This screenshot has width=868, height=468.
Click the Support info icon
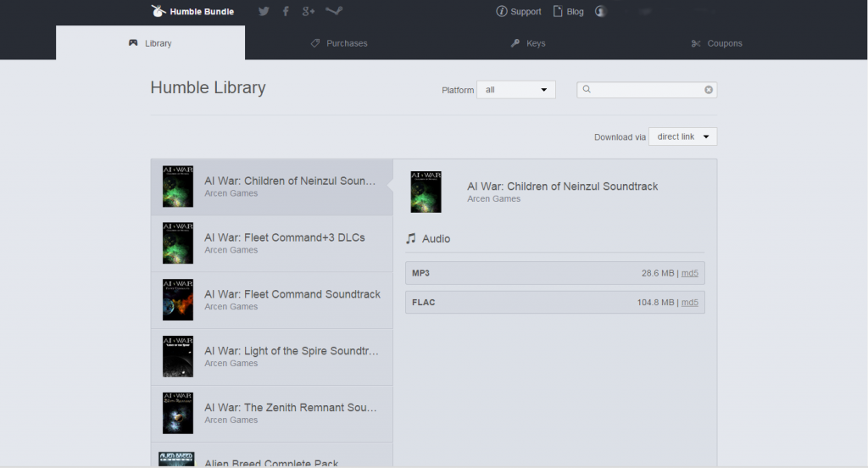point(502,11)
